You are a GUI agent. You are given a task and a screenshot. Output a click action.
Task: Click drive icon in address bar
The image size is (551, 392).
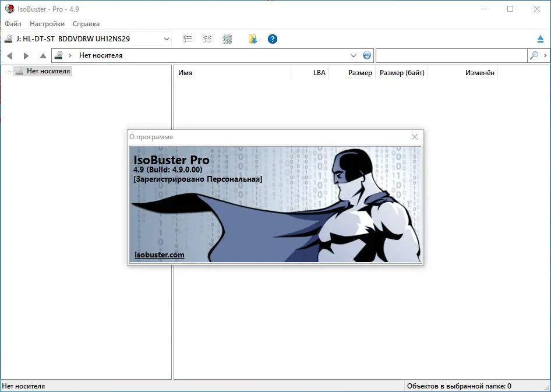coord(59,55)
